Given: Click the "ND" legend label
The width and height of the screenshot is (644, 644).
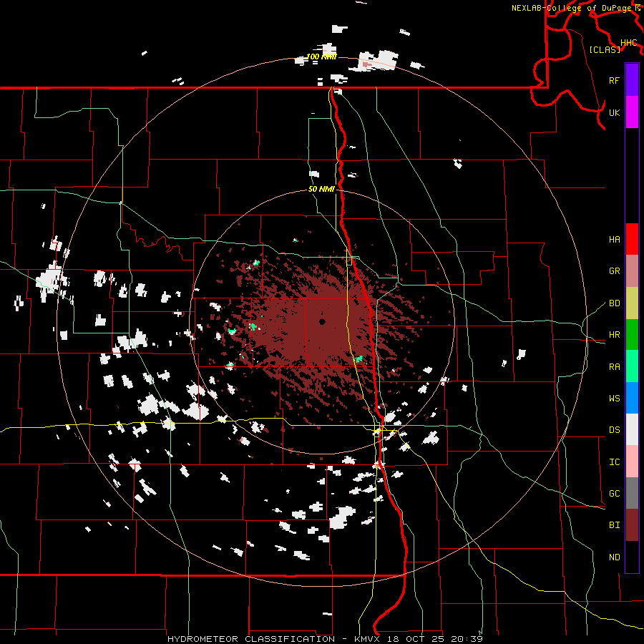Looking at the screenshot, I should tap(614, 557).
